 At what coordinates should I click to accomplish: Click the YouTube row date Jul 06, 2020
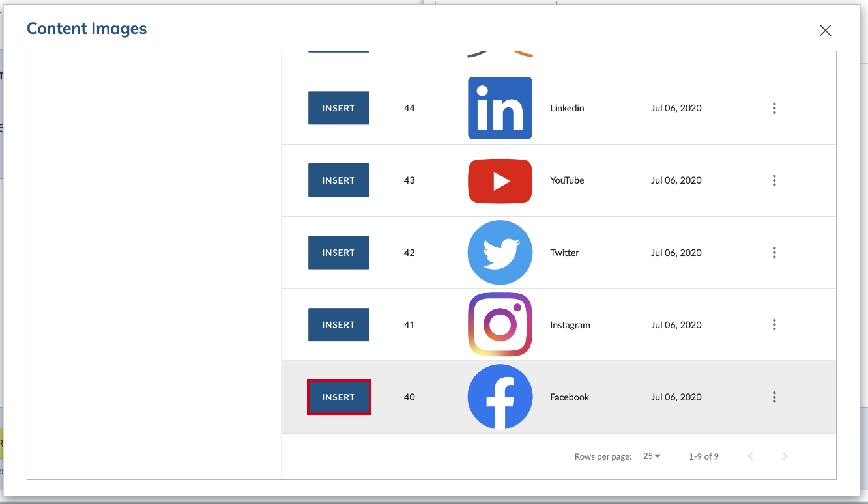point(676,180)
